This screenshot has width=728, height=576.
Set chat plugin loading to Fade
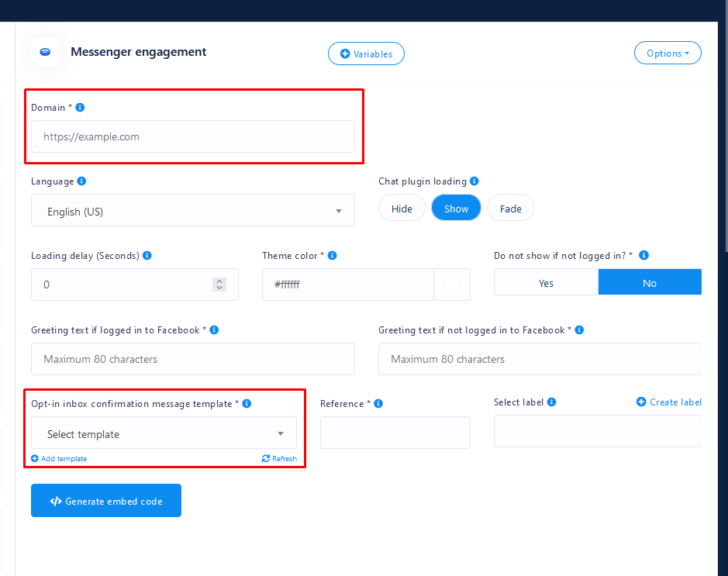pos(510,209)
